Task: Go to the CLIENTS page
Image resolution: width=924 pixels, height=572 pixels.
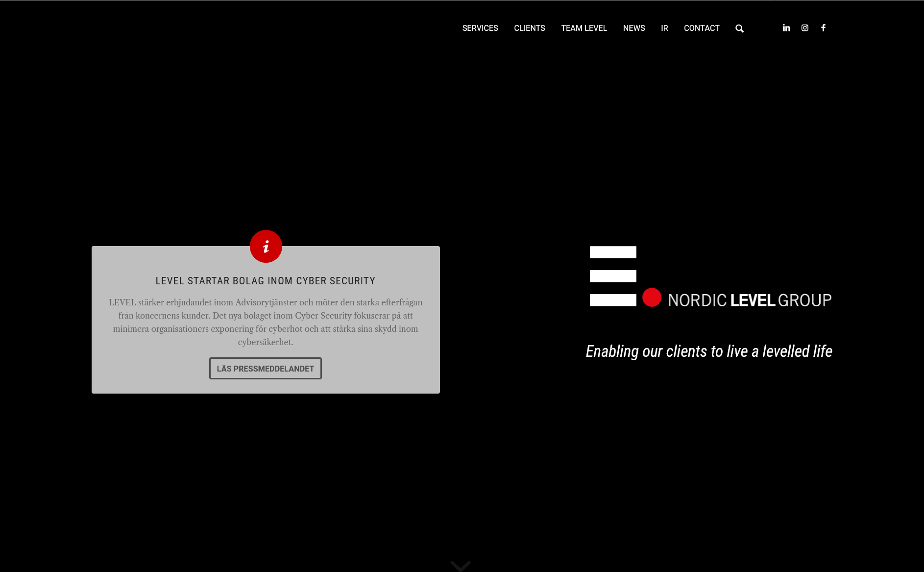Action: point(529,28)
